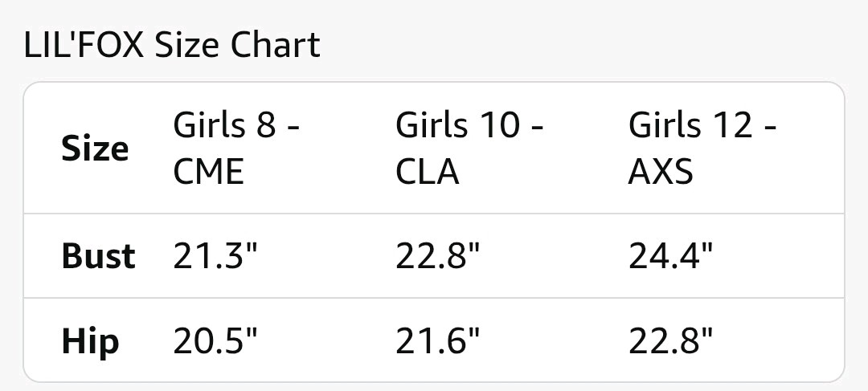Click the LIL'FOX brand name in title
The width and height of the screenshot is (868, 391).
(84, 45)
